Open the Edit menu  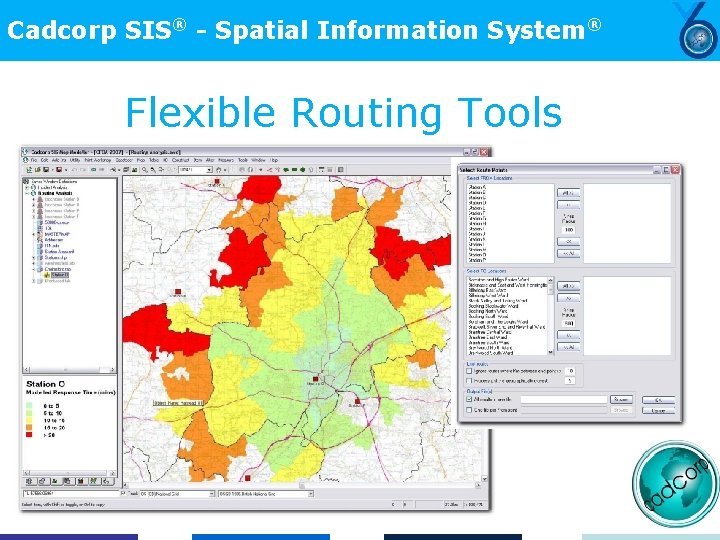(x=45, y=160)
